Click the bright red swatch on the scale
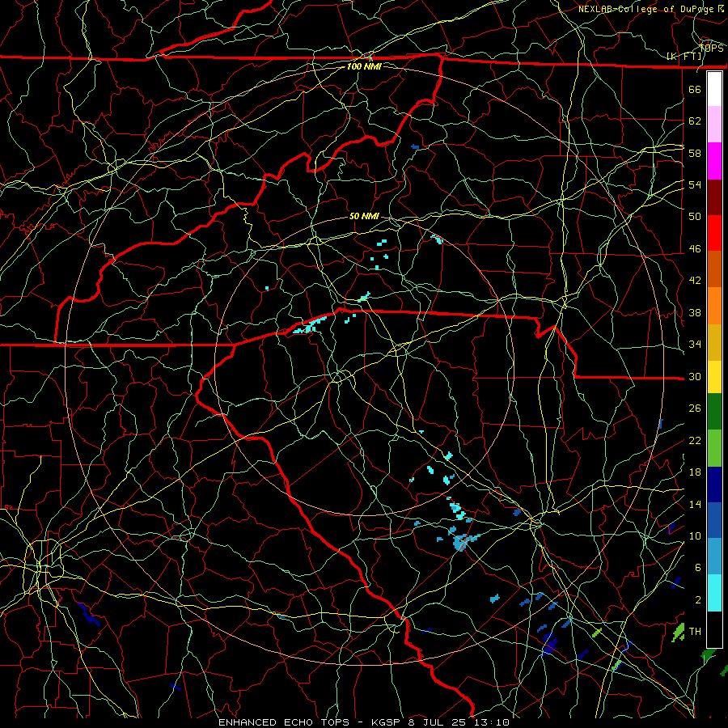 coord(714,233)
